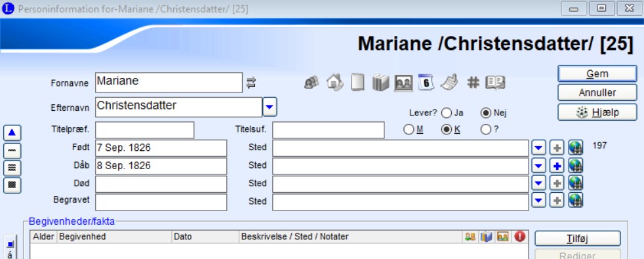The width and height of the screenshot is (644, 259).
Task: Click the Alder column header
Action: (x=43, y=237)
